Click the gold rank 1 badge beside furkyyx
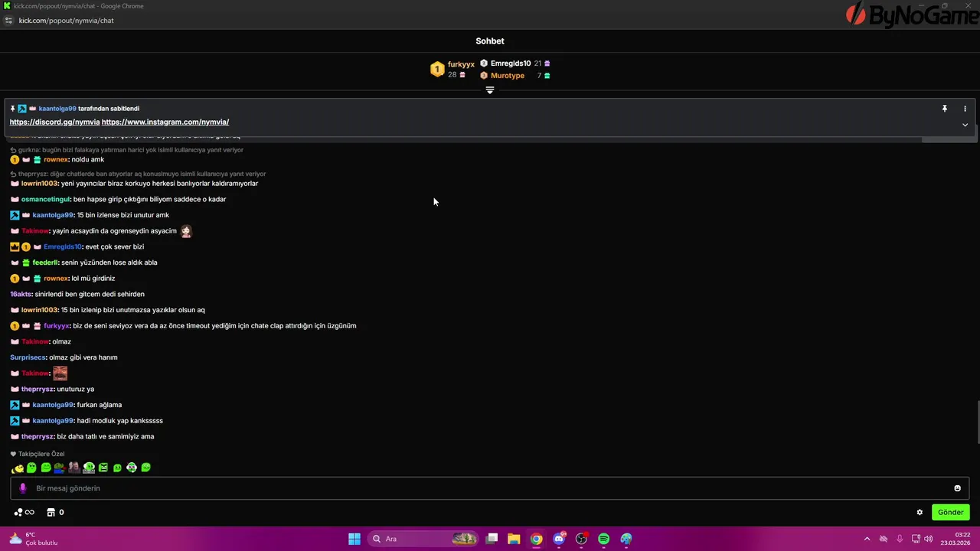This screenshot has height=551, width=980. click(437, 70)
